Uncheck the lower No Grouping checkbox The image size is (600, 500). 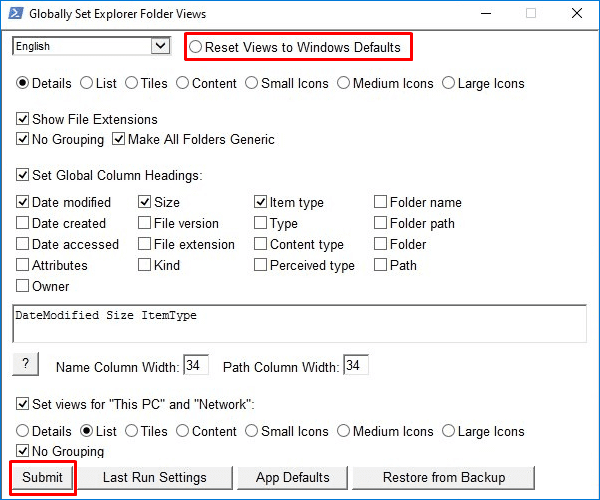pos(23,451)
